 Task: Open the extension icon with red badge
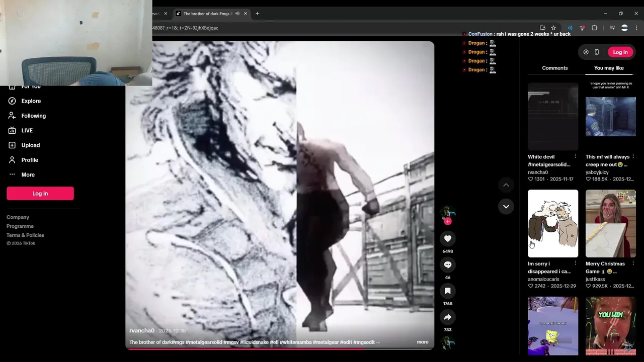tap(582, 28)
